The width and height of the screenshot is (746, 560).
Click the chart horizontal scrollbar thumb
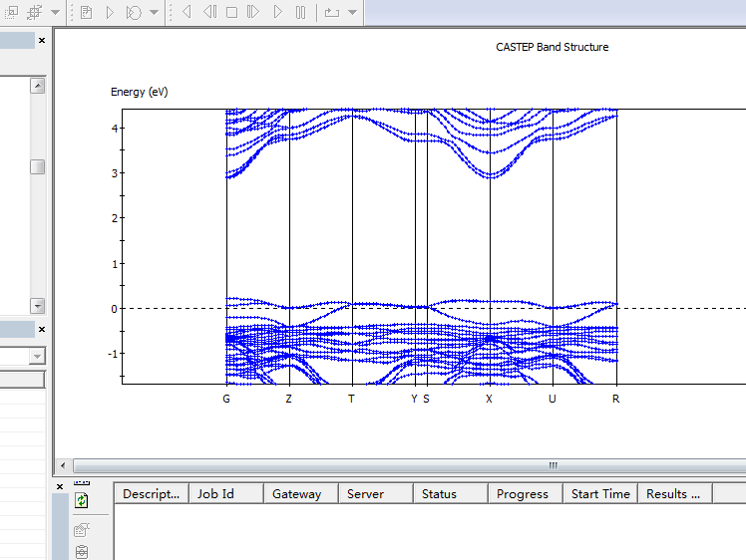(553, 465)
